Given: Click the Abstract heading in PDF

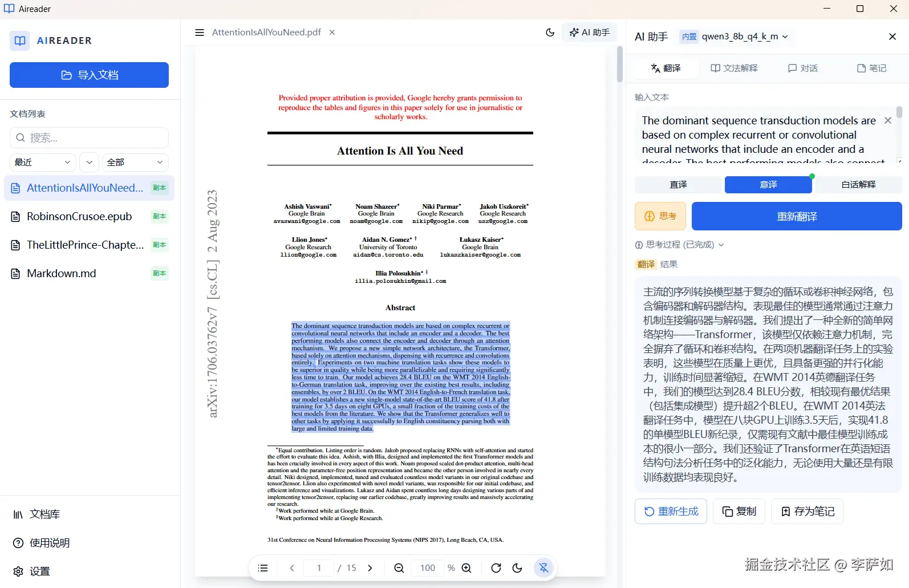Looking at the screenshot, I should [400, 307].
